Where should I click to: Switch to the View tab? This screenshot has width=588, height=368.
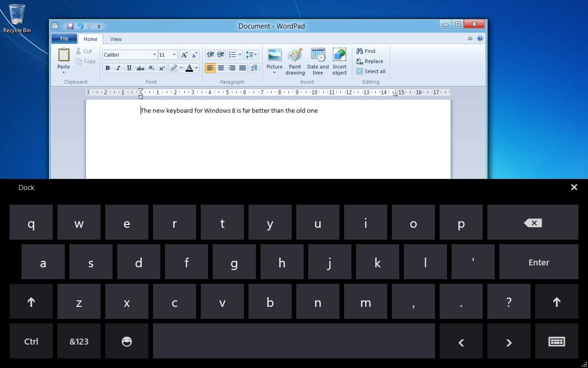[116, 39]
